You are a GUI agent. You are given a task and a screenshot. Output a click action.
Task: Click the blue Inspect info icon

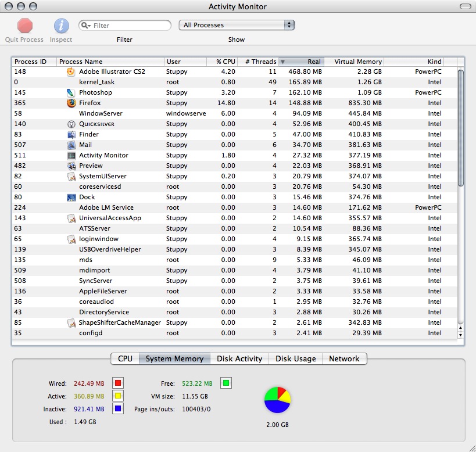[x=62, y=26]
